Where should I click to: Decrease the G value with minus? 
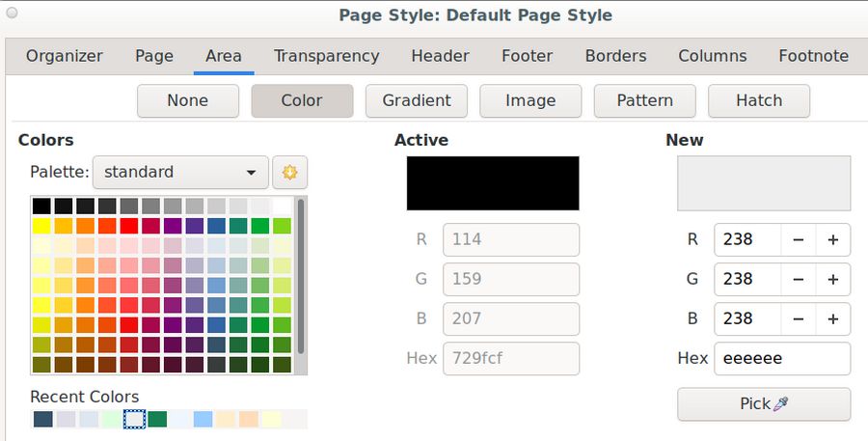point(799,280)
